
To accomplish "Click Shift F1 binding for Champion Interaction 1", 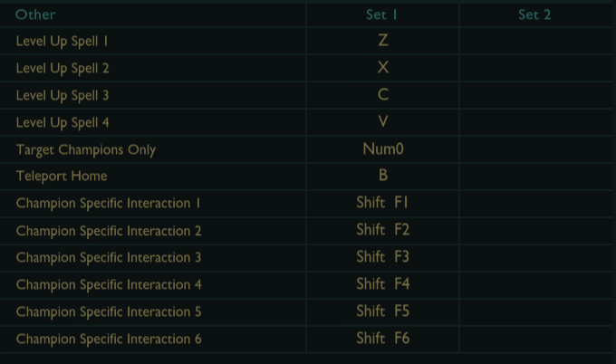I will point(382,203).
